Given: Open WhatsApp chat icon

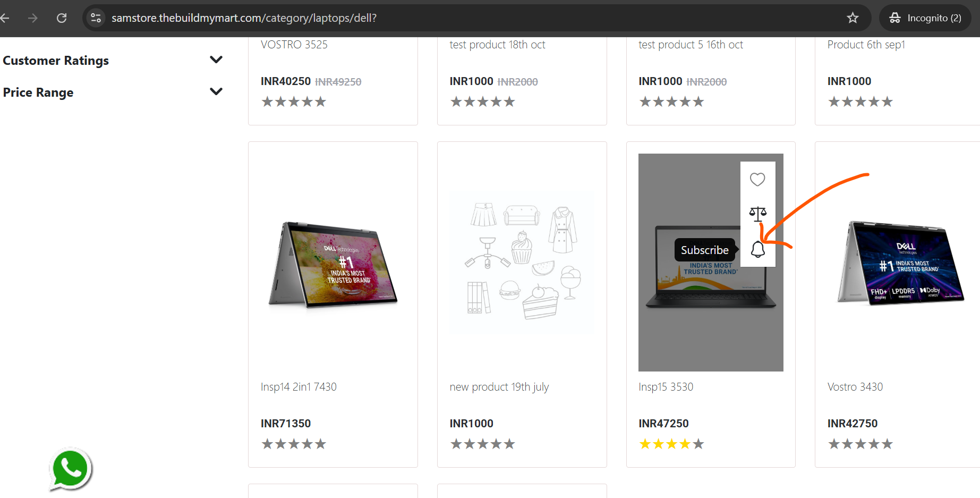Looking at the screenshot, I should click(71, 469).
